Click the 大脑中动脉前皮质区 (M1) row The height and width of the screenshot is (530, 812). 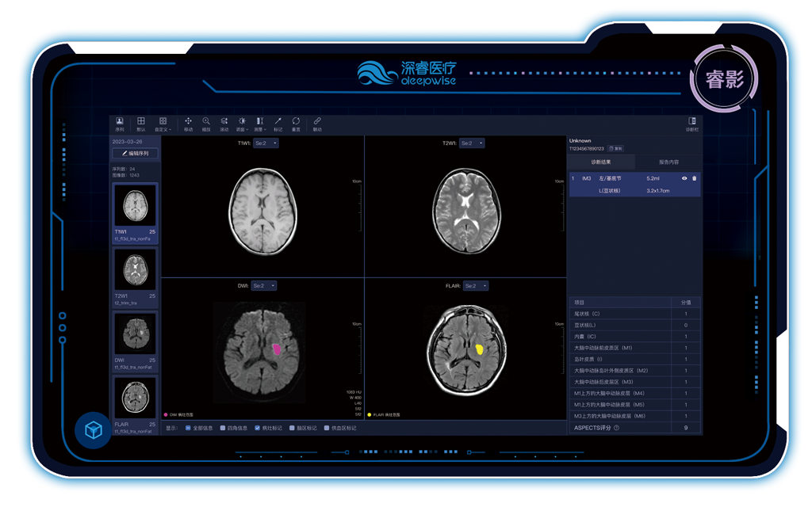click(x=635, y=348)
